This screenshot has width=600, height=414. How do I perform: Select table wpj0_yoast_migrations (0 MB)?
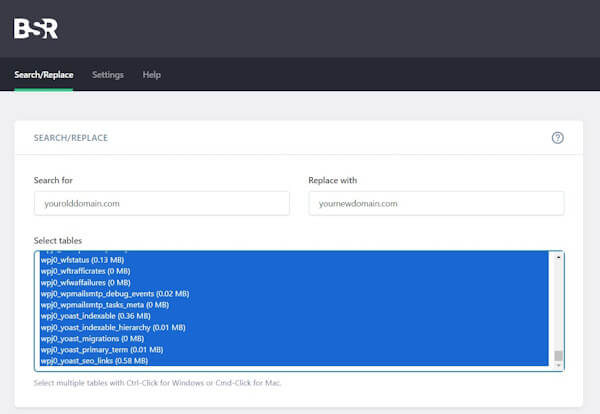pyautogui.click(x=294, y=339)
